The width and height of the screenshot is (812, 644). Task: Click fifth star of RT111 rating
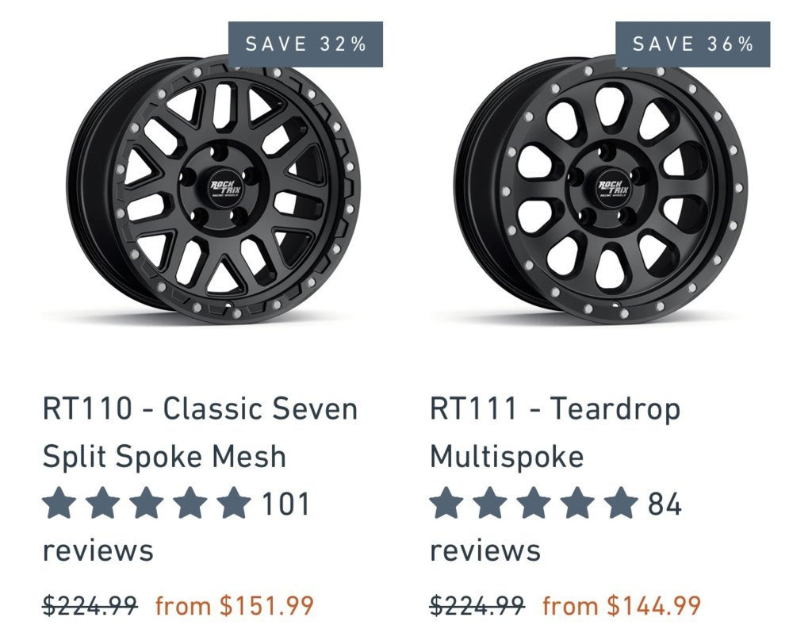(621, 503)
